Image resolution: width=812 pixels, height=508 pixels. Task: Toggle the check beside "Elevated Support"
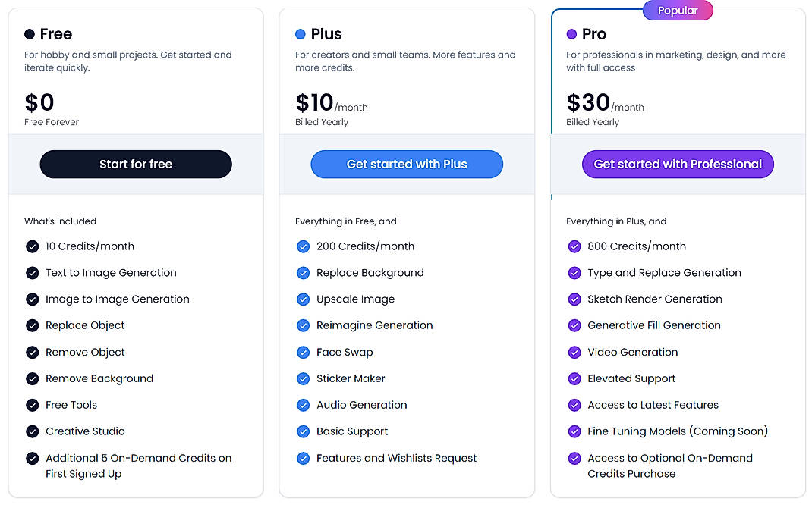tap(574, 378)
